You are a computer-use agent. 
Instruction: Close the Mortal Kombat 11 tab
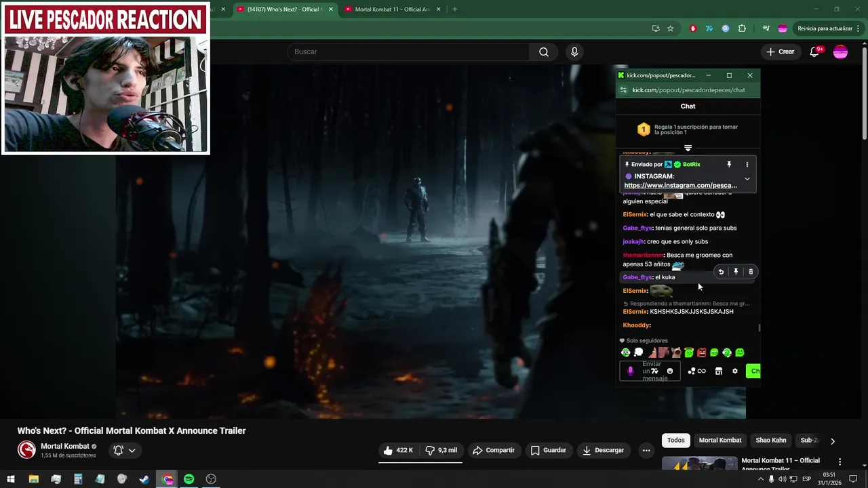[x=438, y=9]
